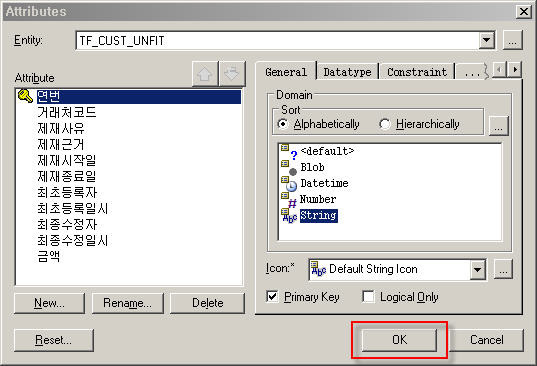Click the New... button
The height and width of the screenshot is (366, 537).
click(49, 303)
